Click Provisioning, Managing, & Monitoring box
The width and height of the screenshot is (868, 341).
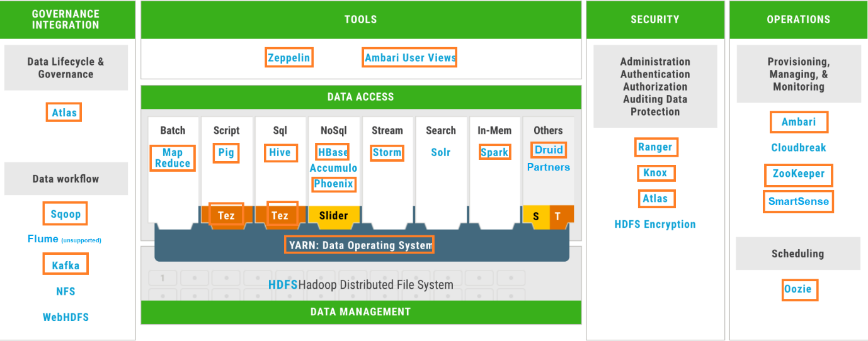(x=799, y=74)
